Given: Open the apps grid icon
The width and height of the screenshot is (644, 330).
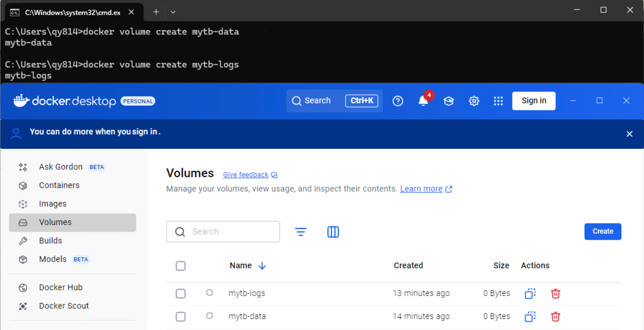Looking at the screenshot, I should [498, 101].
